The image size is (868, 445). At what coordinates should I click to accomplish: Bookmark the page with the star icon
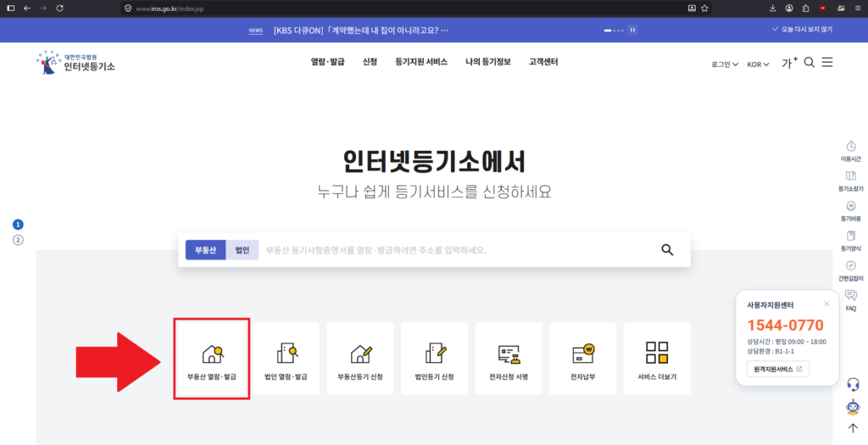[x=704, y=8]
